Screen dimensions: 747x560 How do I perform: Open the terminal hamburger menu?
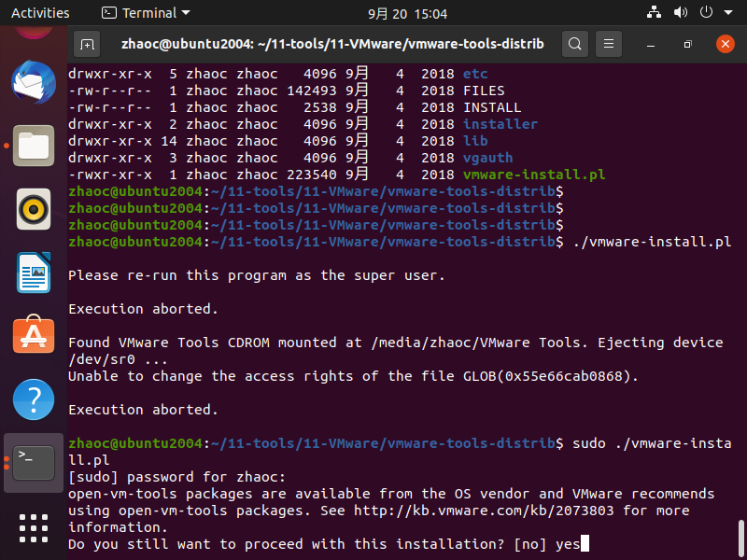coord(609,44)
